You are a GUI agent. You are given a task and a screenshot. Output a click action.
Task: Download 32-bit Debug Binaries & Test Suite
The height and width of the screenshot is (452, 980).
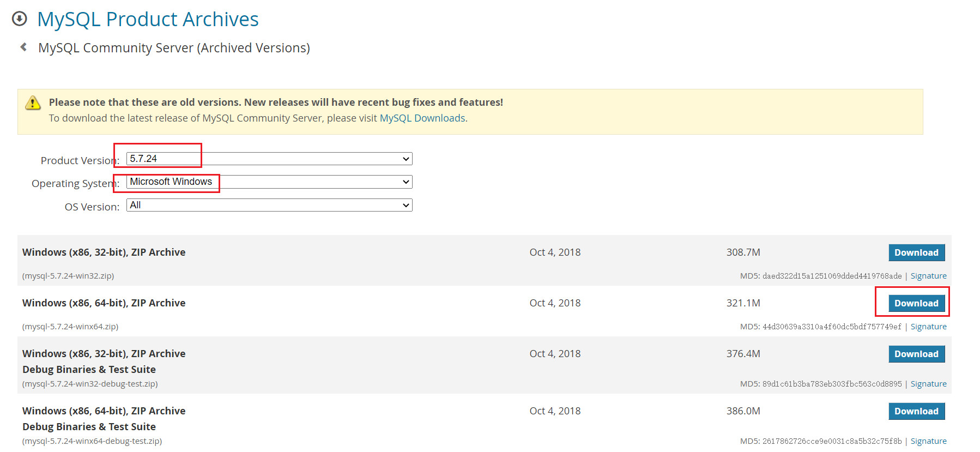coord(916,354)
